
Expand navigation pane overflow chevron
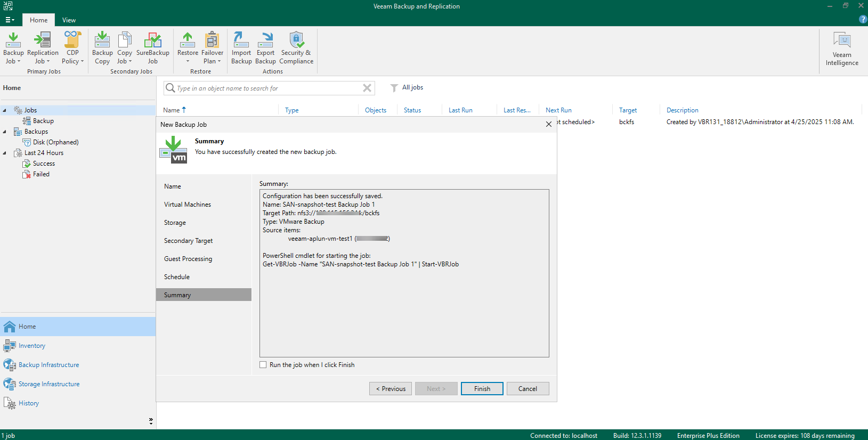[x=151, y=421]
